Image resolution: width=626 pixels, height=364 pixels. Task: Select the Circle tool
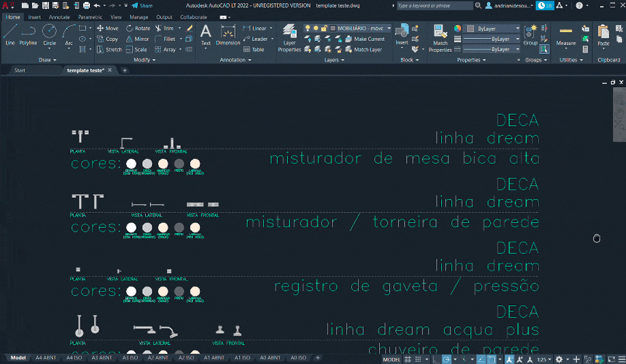(50, 35)
